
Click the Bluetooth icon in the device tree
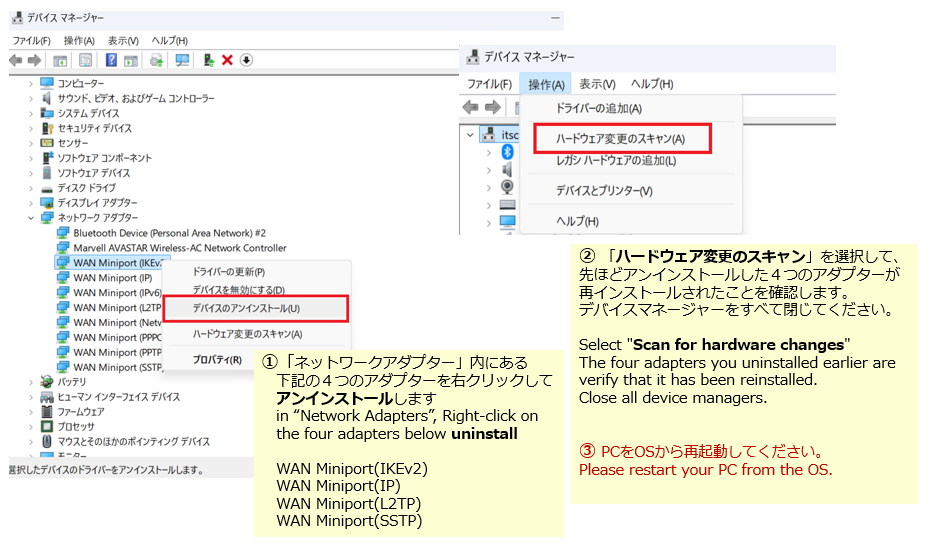507,152
